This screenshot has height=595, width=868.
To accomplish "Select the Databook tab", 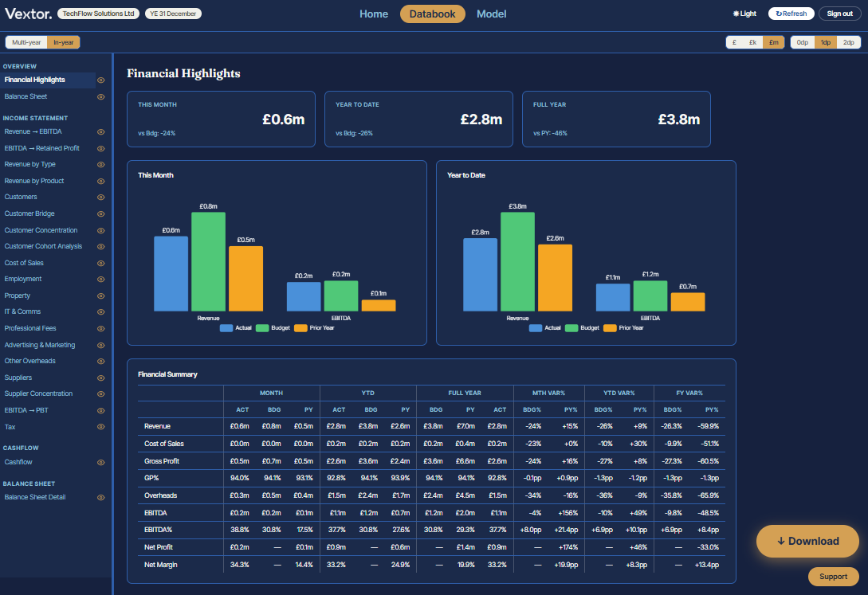I will click(432, 14).
